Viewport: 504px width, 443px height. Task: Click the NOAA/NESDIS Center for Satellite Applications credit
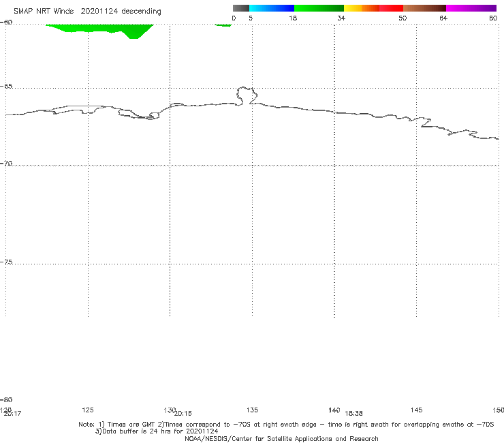(x=281, y=439)
